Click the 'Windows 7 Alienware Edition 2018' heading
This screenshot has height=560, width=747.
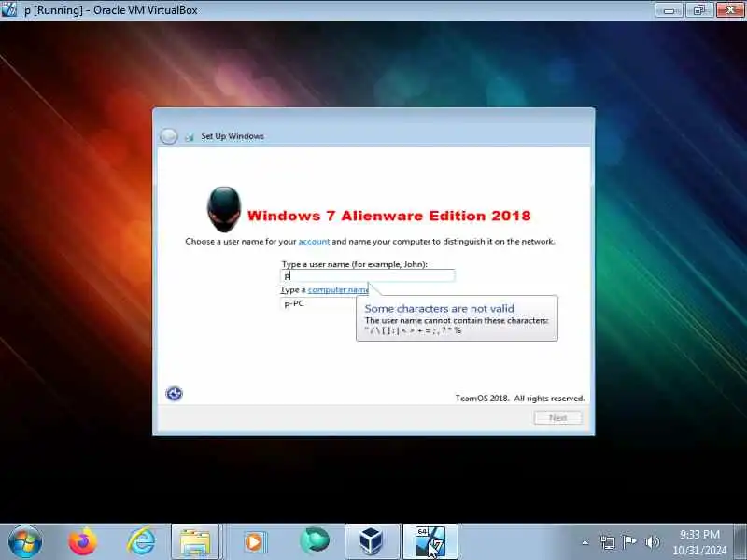click(388, 216)
